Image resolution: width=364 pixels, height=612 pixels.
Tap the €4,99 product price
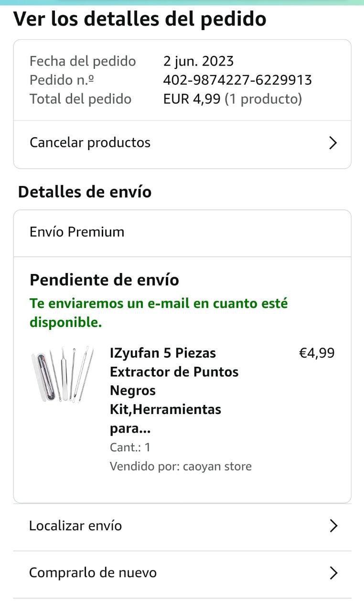[317, 353]
